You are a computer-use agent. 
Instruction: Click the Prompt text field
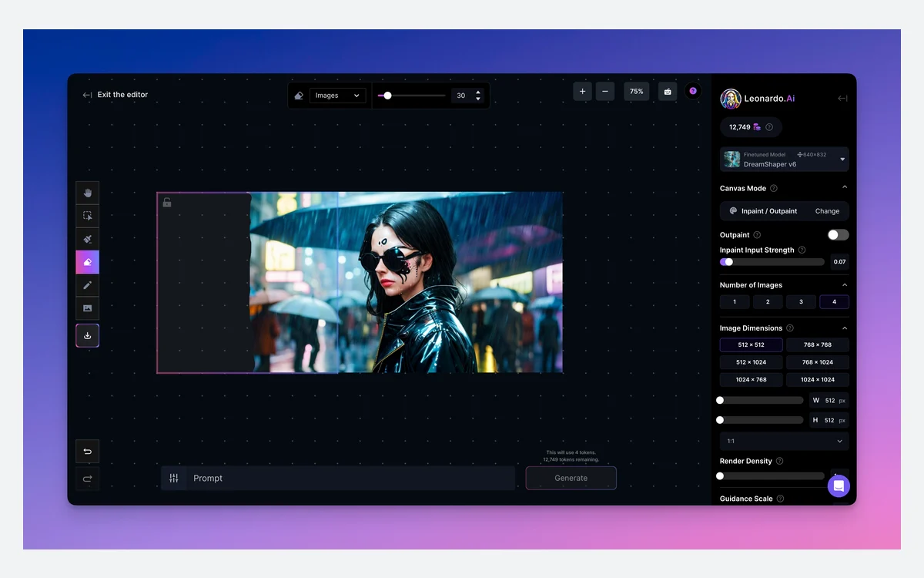(351, 478)
